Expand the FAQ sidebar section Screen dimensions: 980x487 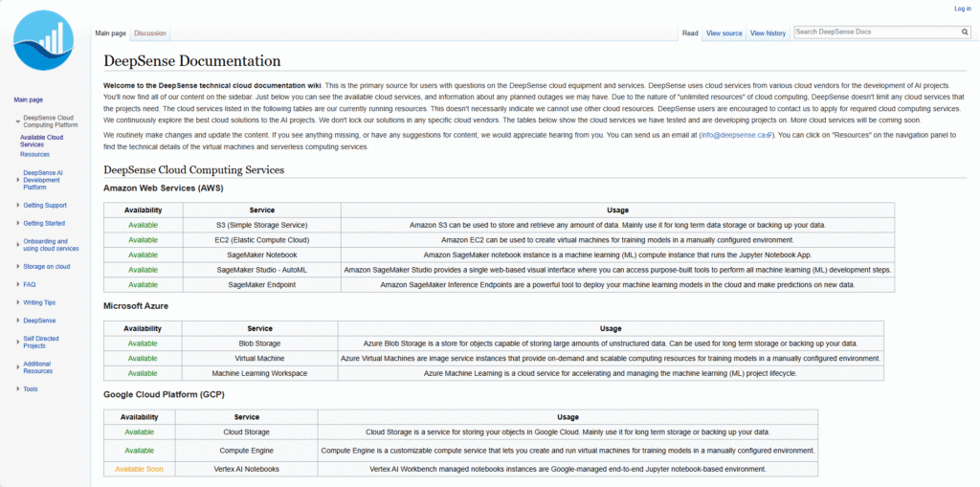point(17,284)
